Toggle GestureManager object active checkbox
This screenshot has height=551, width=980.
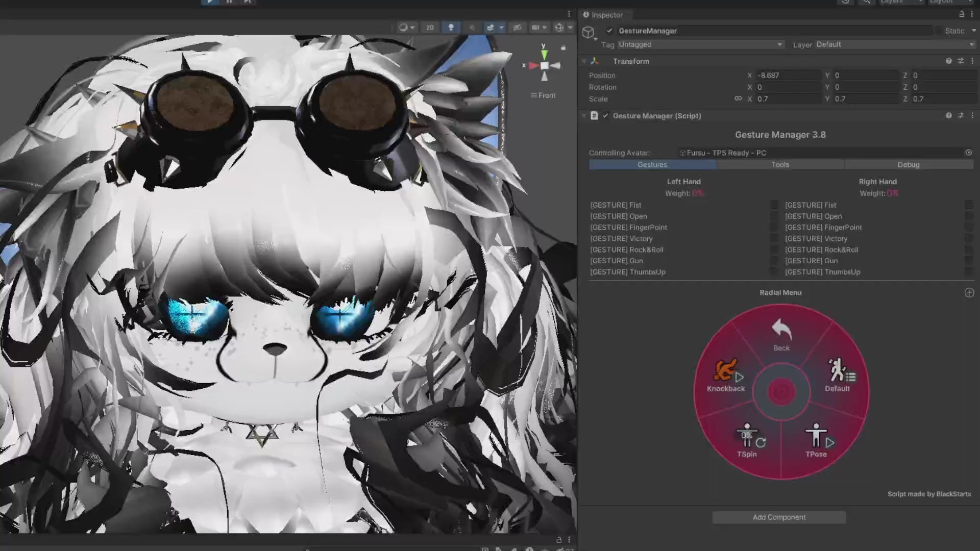click(609, 31)
